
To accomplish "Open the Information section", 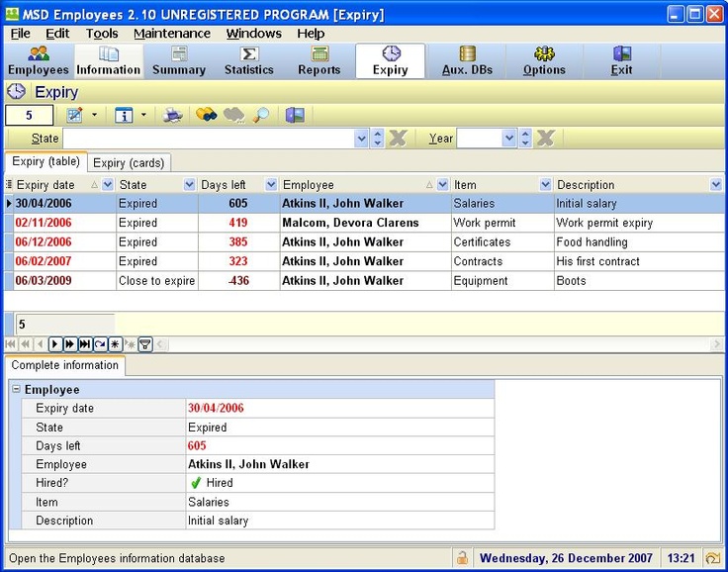I will click(x=109, y=61).
